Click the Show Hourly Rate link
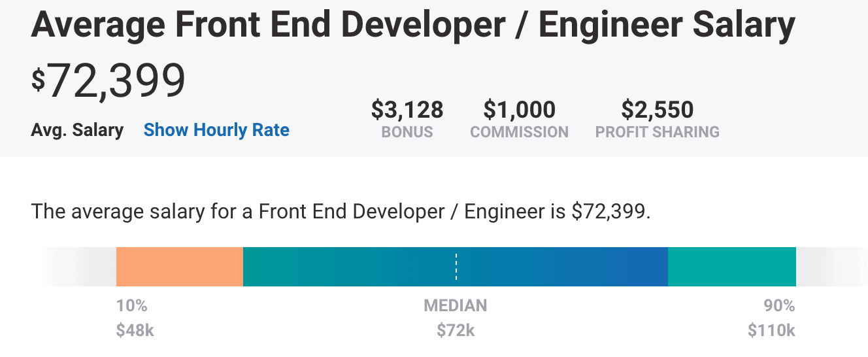Viewport: 868px width, 357px height. click(x=216, y=130)
